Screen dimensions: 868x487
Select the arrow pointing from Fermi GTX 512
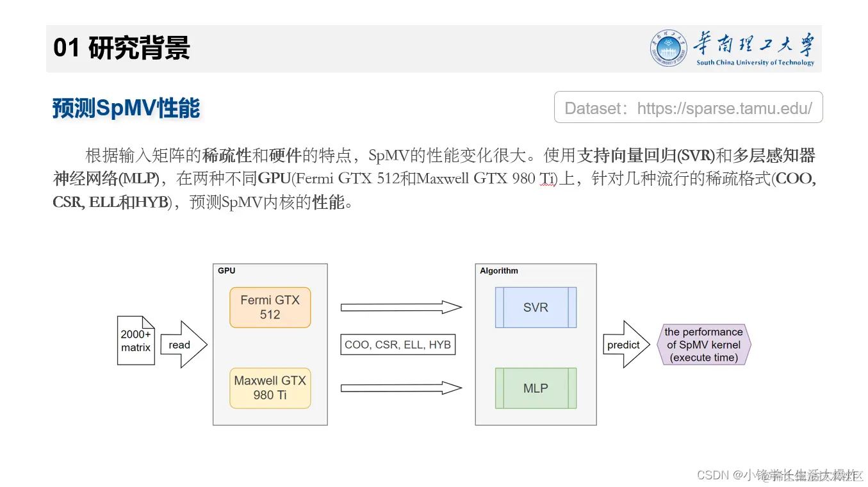[400, 306]
